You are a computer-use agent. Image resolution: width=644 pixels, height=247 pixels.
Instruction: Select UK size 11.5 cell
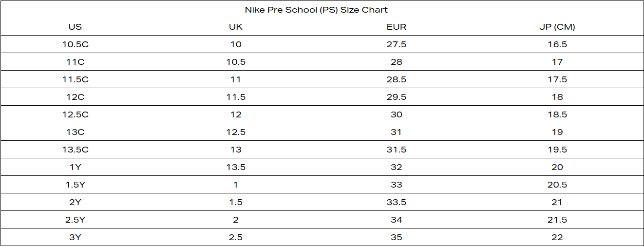pyautogui.click(x=236, y=97)
